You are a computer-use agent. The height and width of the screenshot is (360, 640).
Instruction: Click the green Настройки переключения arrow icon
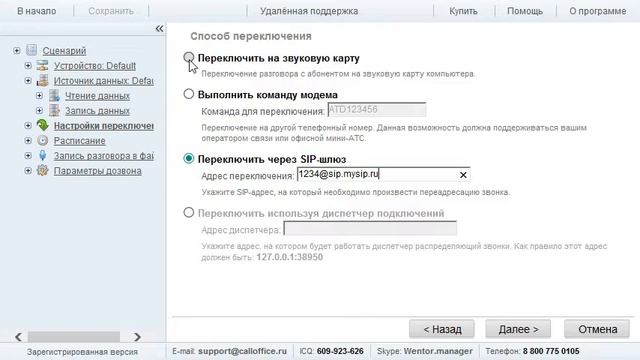point(42,125)
